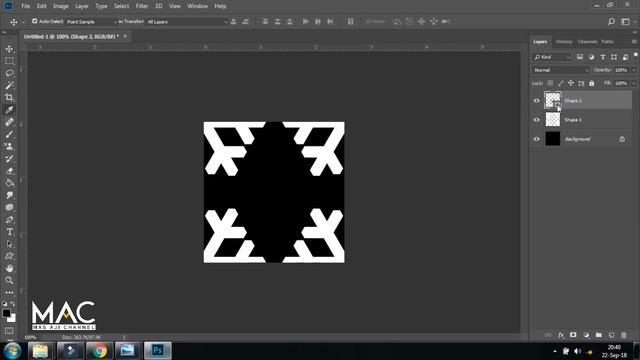Select the Magic Wand tool
640x360 pixels.
[9, 85]
